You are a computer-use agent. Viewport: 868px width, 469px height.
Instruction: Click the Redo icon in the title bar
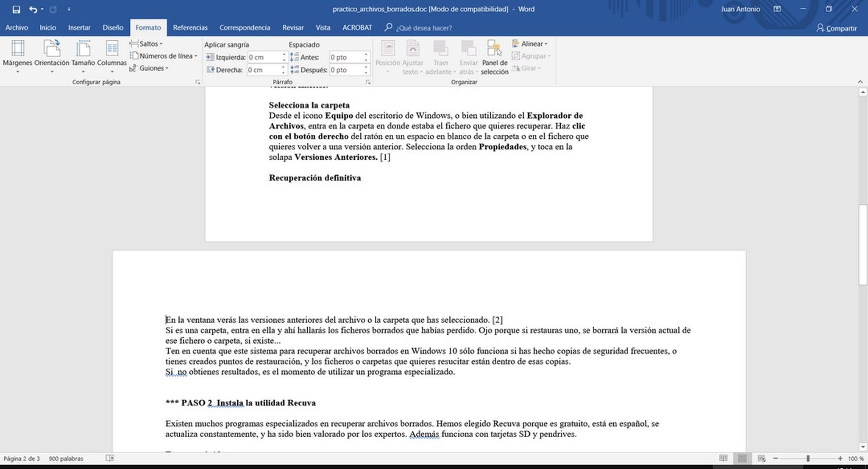coord(53,9)
